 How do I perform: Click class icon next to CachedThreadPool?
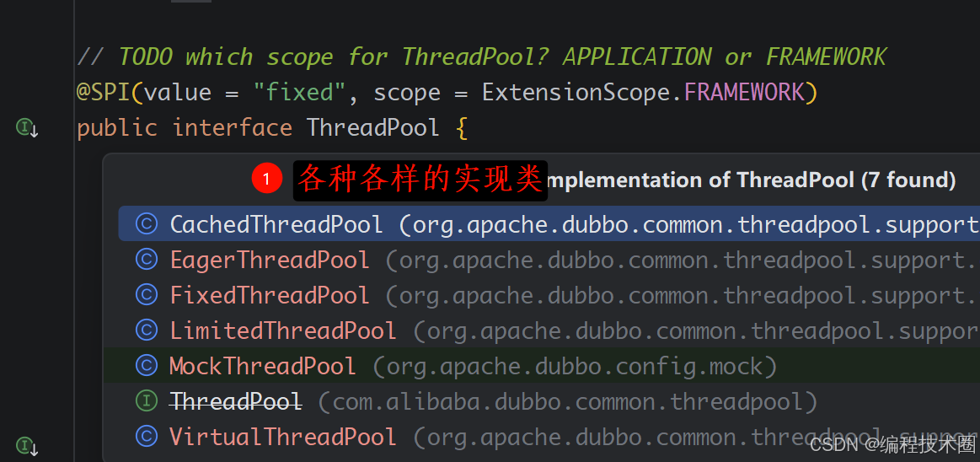(x=147, y=223)
